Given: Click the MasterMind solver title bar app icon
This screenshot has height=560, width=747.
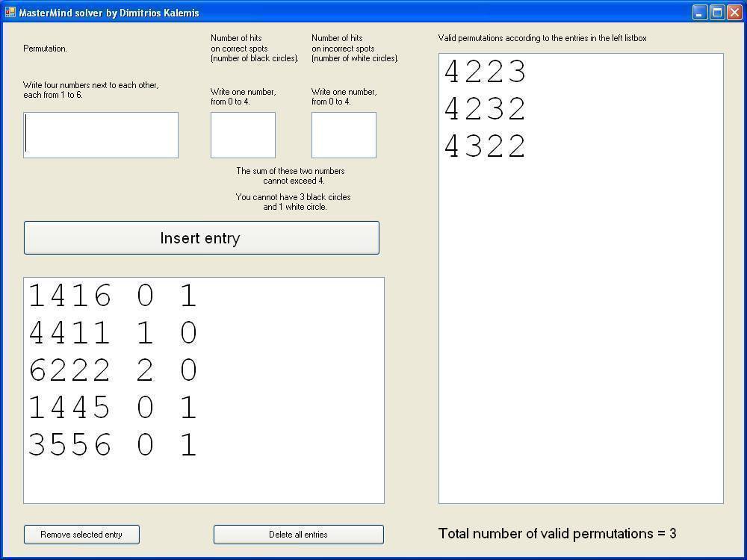Looking at the screenshot, I should tap(10, 12).
